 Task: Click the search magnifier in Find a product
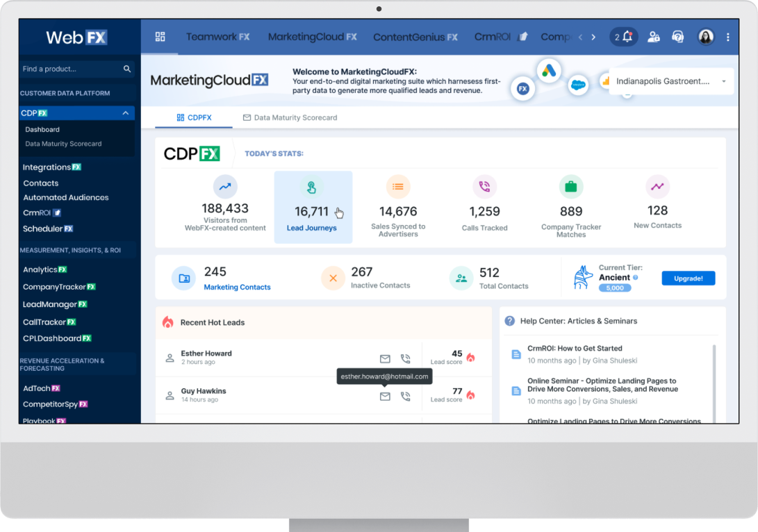(x=127, y=69)
